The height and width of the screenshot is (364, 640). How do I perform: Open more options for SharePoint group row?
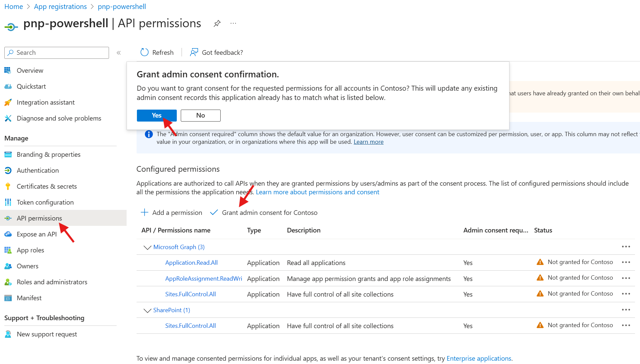coord(626,310)
